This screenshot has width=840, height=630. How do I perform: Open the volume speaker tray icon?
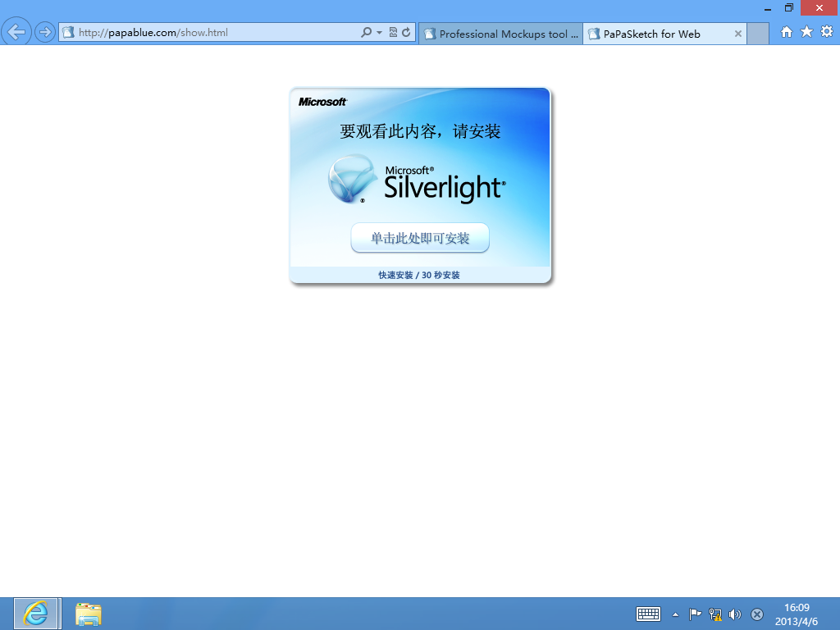click(735, 614)
